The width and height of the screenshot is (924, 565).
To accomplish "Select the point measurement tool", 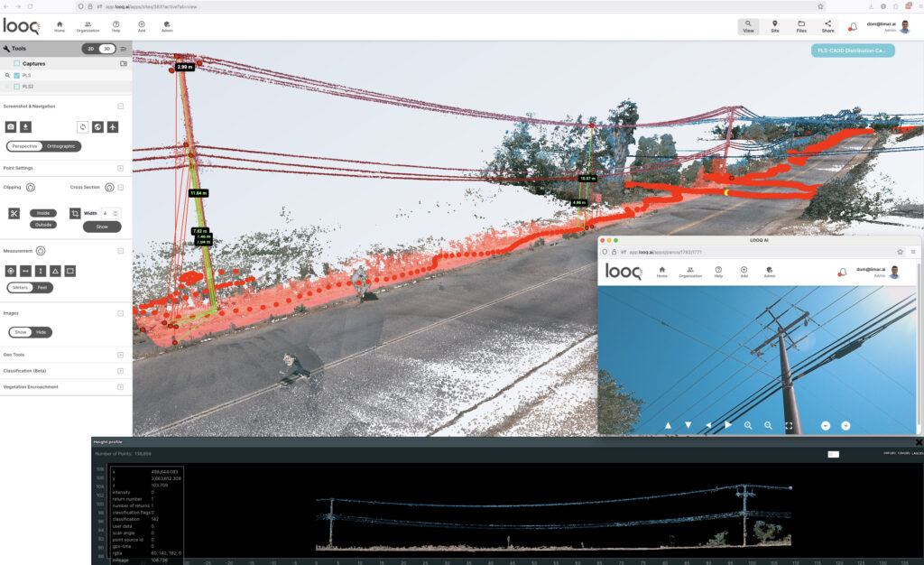I will 10,269.
